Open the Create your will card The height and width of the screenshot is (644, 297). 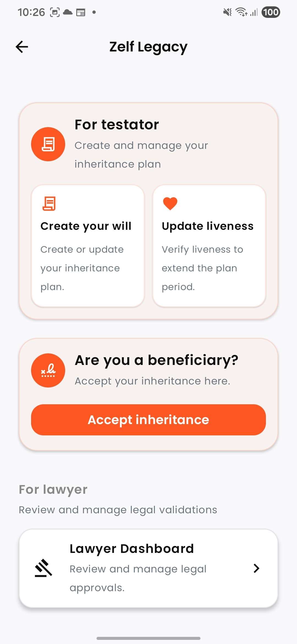(88, 246)
